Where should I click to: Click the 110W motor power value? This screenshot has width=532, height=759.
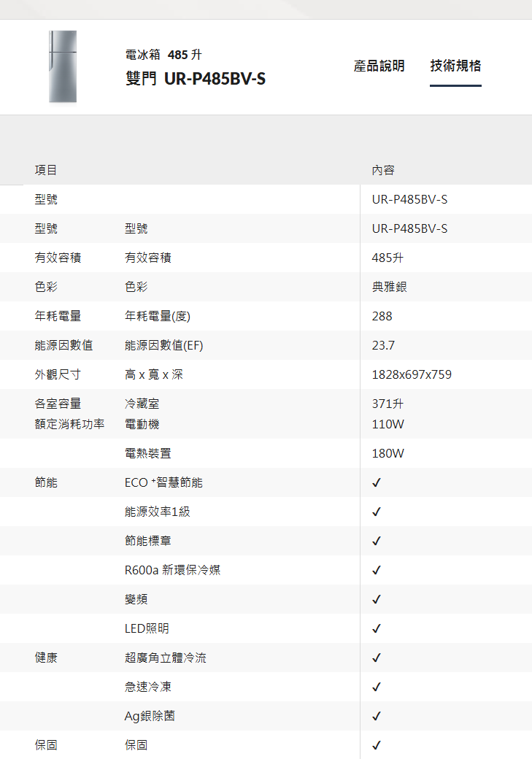point(388,424)
